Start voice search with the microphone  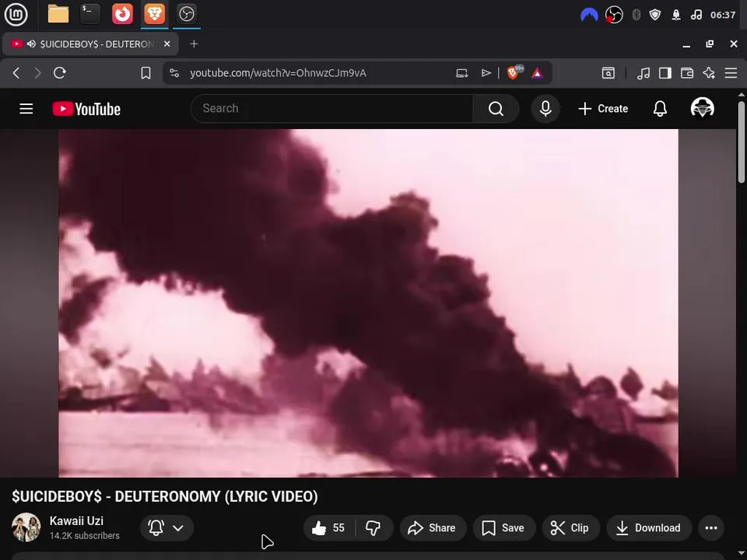point(545,109)
